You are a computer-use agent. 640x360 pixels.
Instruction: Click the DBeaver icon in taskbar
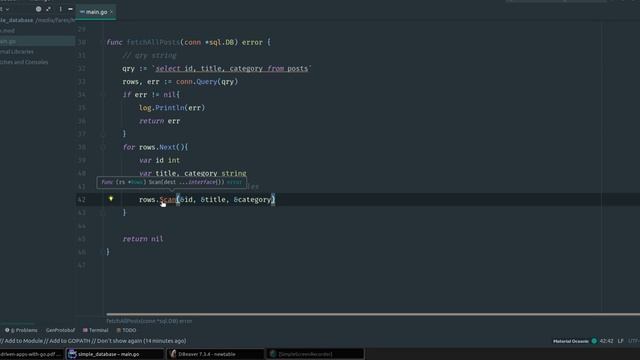[x=173, y=354]
